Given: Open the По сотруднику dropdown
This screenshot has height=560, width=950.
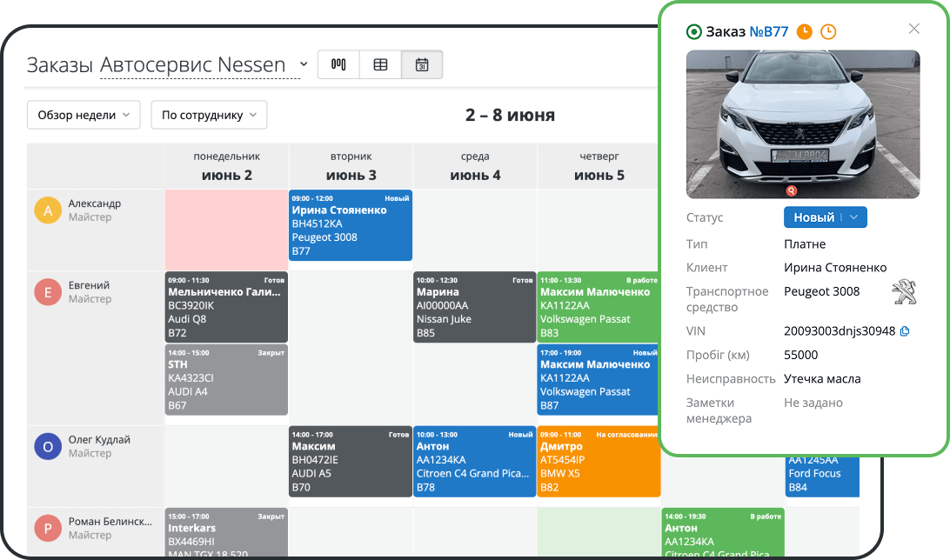Looking at the screenshot, I should [209, 115].
